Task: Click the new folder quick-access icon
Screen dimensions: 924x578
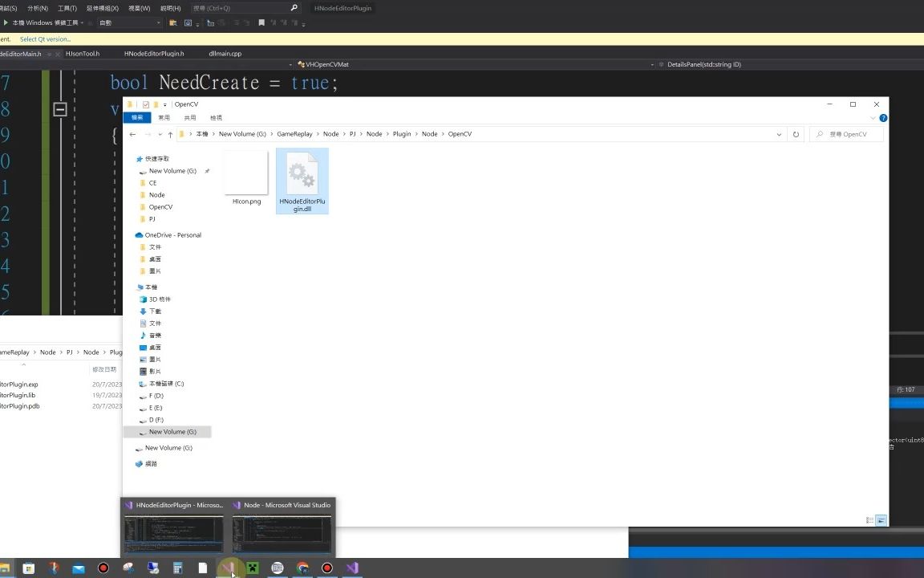Action: pos(156,104)
